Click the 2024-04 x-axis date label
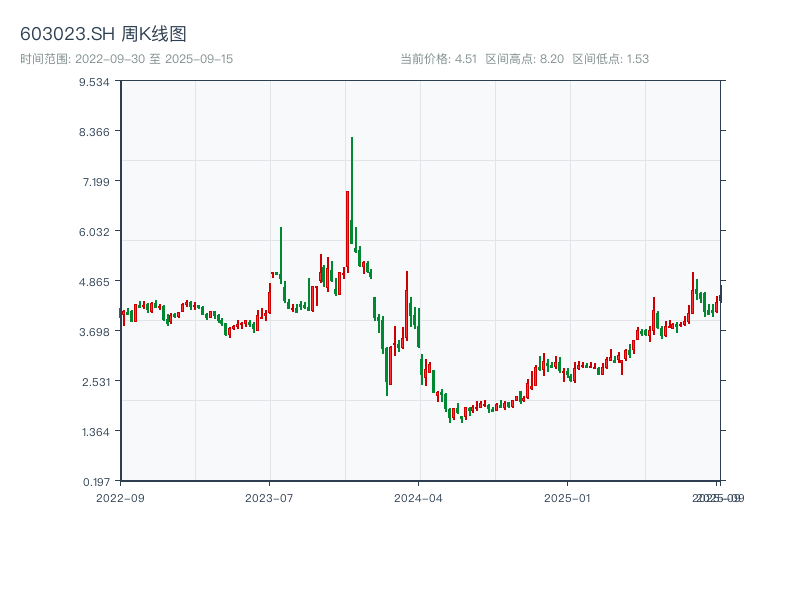Screen dimensions: 800x600 [x=419, y=497]
